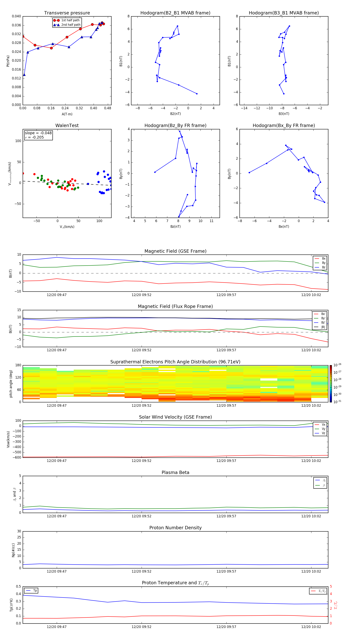The height and width of the screenshot is (644, 351).
Task: Click 'Vy' in solar wind velocity legend
Action: click(320, 429)
